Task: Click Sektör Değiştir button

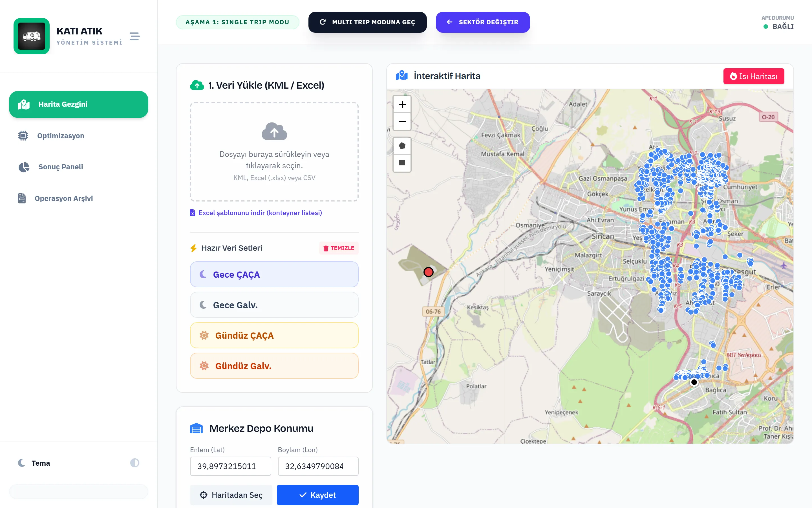Action: pos(482,22)
